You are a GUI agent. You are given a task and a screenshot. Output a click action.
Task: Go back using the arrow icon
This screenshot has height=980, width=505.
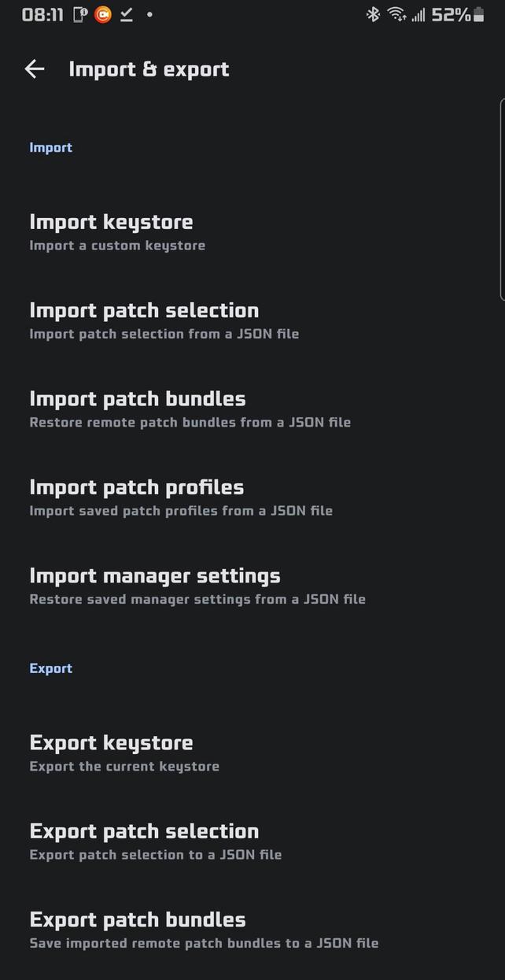[x=35, y=69]
